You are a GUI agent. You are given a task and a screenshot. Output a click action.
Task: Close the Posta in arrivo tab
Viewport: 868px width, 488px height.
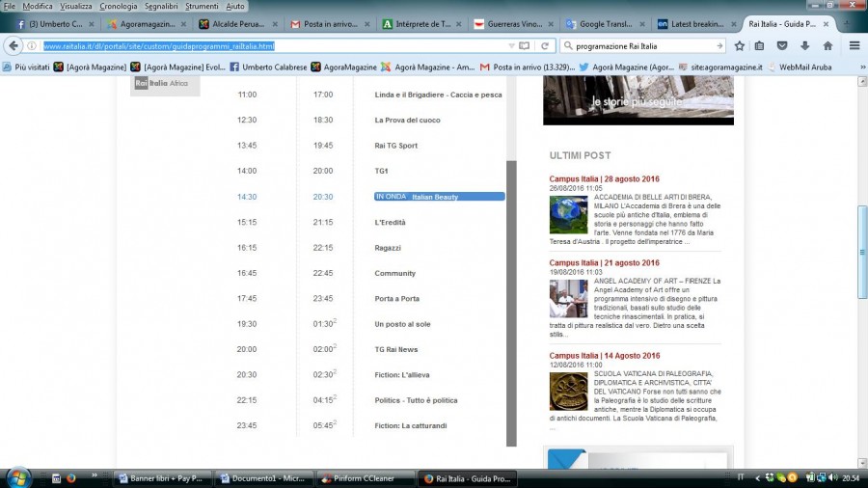click(367, 24)
